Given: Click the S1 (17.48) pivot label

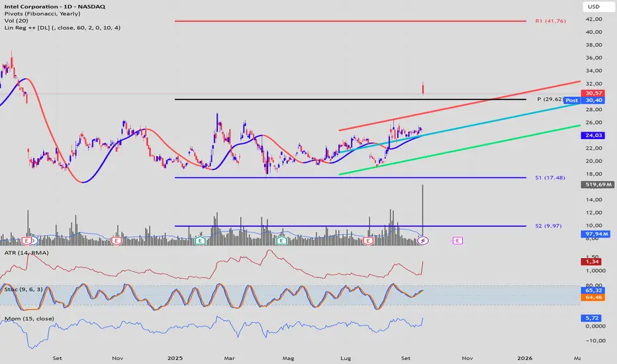Looking at the screenshot, I should (549, 177).
